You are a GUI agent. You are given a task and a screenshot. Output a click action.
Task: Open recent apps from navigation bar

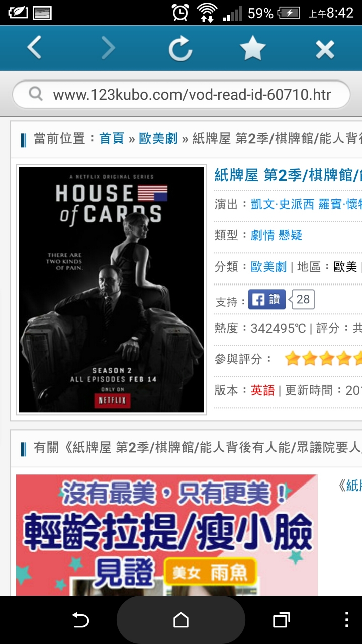click(x=282, y=620)
